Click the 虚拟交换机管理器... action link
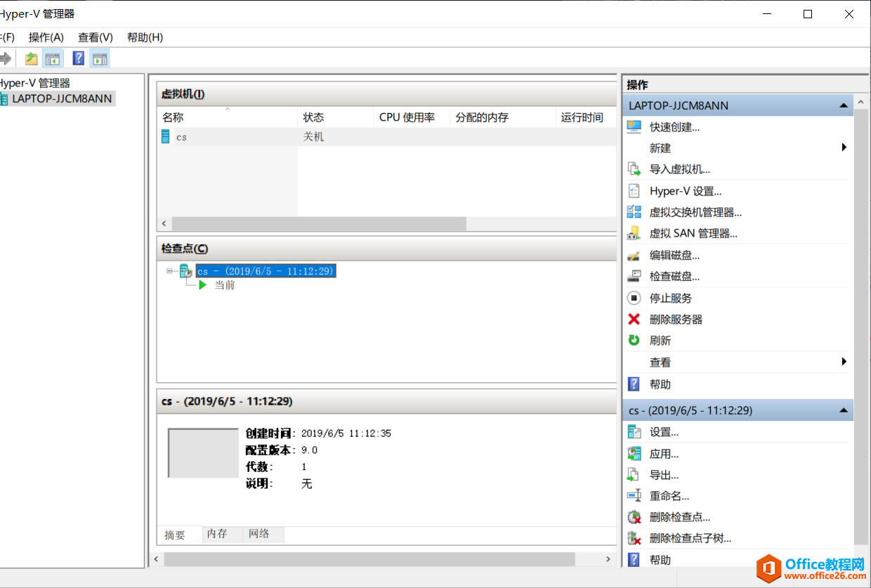This screenshot has width=871, height=588. 695,212
